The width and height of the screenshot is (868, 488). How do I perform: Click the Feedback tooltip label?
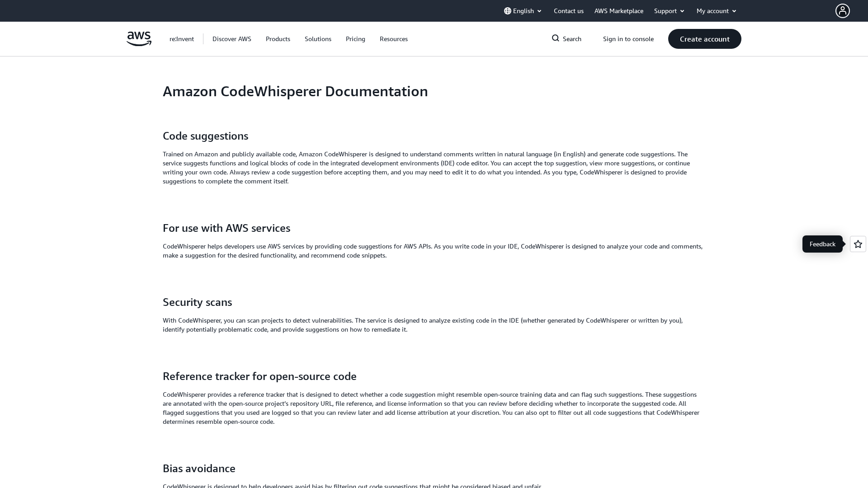click(x=822, y=244)
